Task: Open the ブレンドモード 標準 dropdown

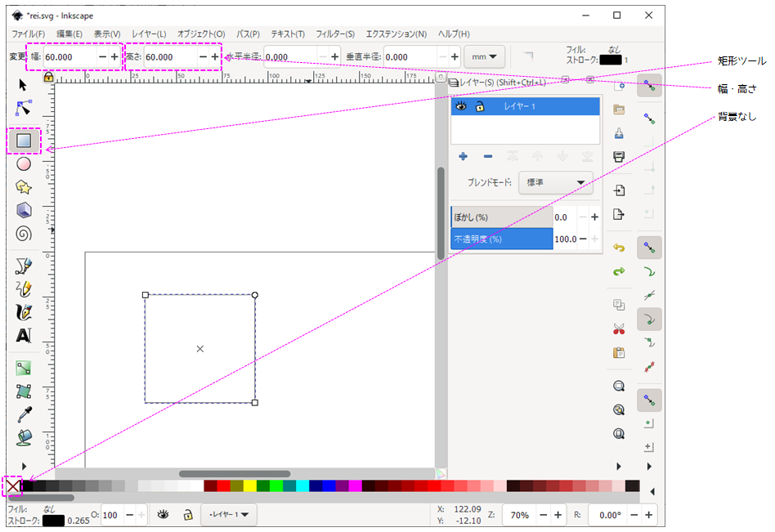Action: (556, 183)
